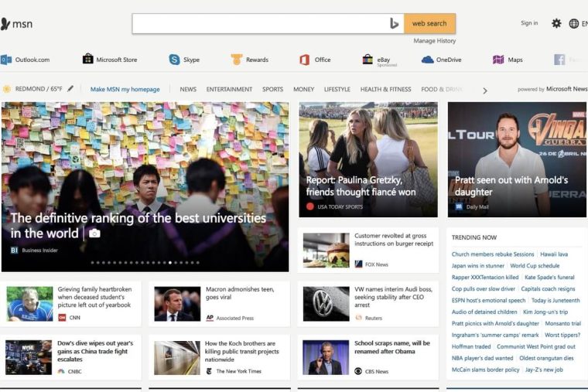Open trending topic Japan wins in stunner
Viewport: 588px width, 392px height.
[x=478, y=266]
